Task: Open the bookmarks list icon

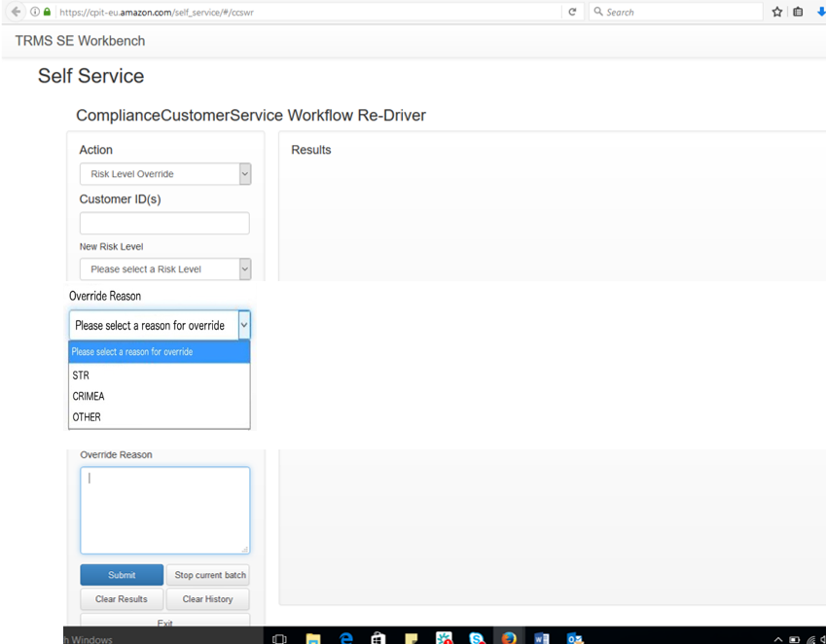Action: click(x=798, y=12)
